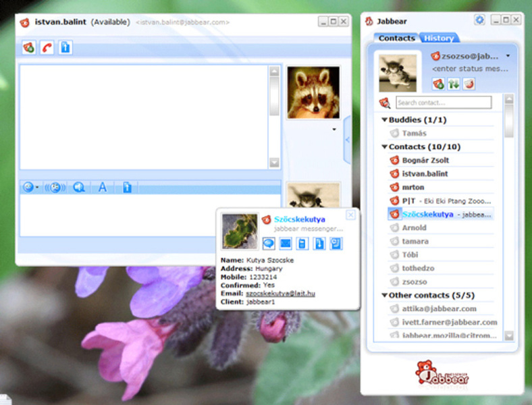
Task: Focus the Search contact field
Action: click(x=444, y=103)
